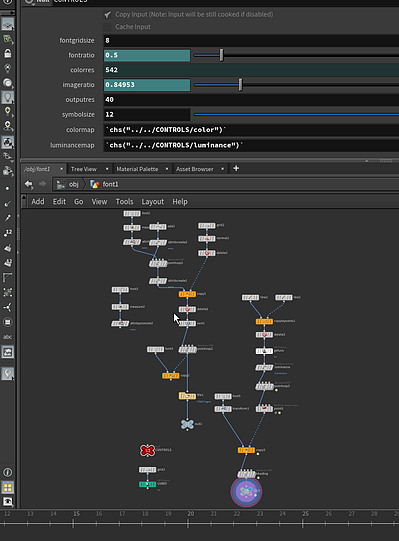Close the Material Palette tab
This screenshot has height=541, width=399.
[167, 169]
